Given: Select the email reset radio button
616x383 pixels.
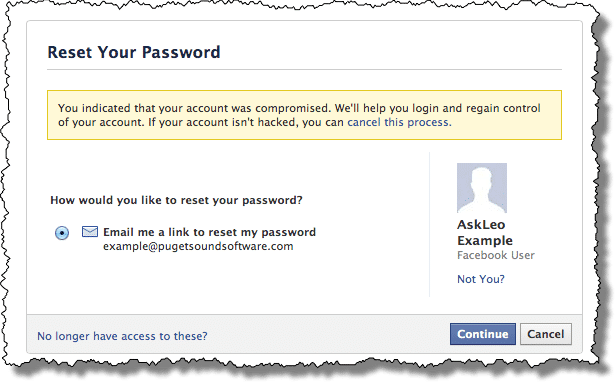Looking at the screenshot, I should click(62, 233).
